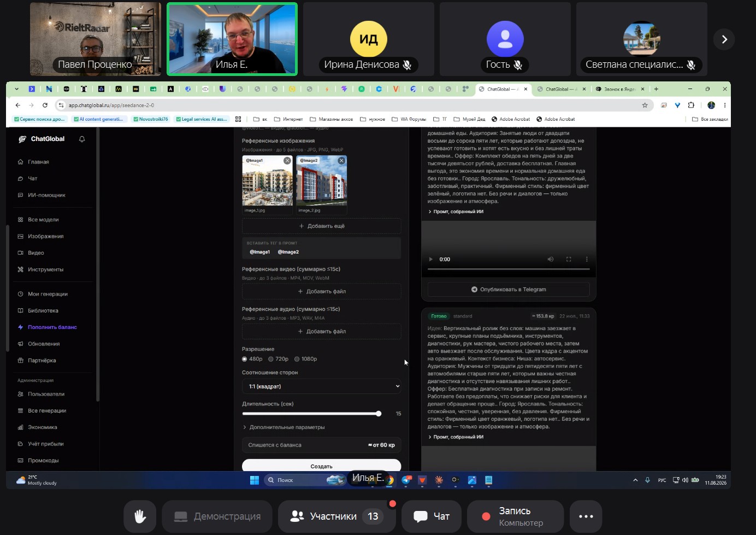Screen dimensions: 756x535
Task: Click the Windows Start button on taskbar
Action: [255, 480]
